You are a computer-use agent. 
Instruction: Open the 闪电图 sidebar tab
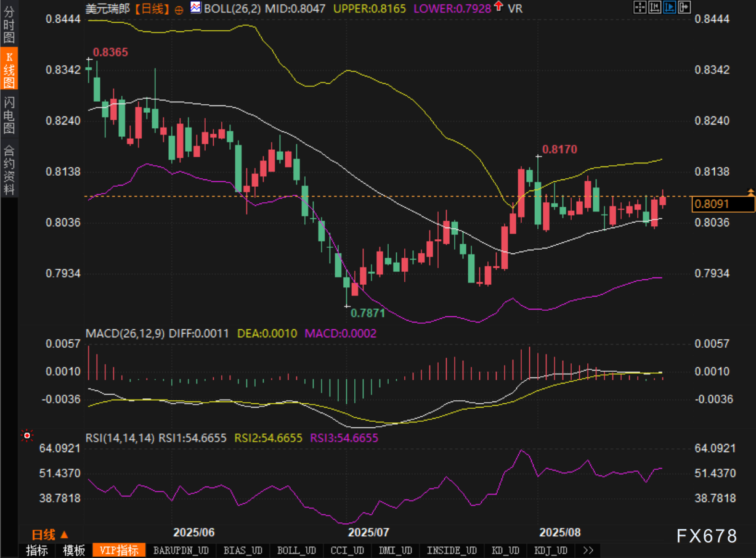[x=9, y=115]
